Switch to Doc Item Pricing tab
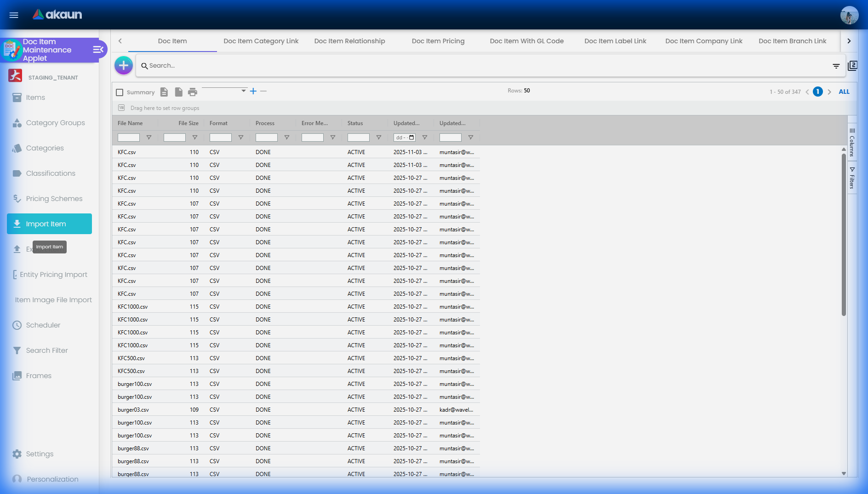The width and height of the screenshot is (868, 494). tap(438, 41)
